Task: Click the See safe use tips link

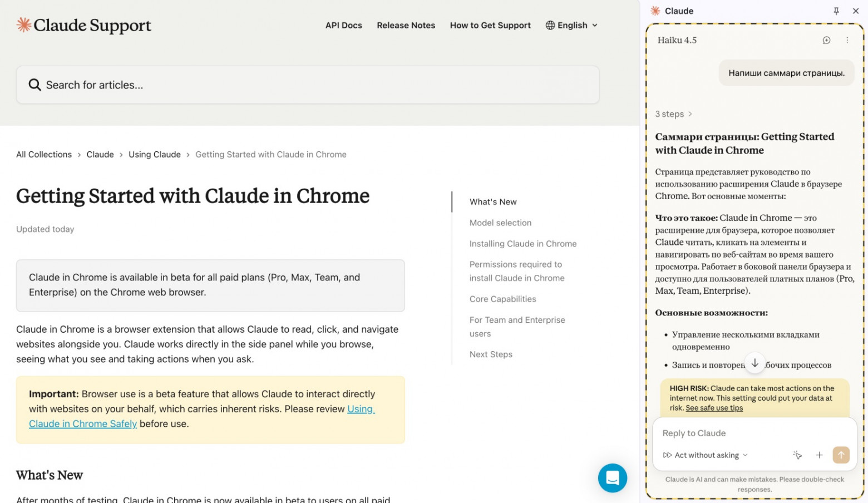Action: coord(714,408)
